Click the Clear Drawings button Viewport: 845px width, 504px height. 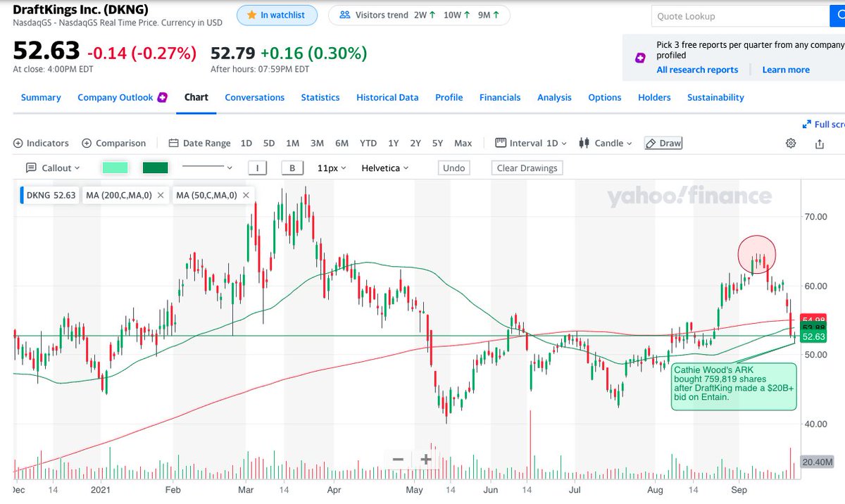(527, 168)
